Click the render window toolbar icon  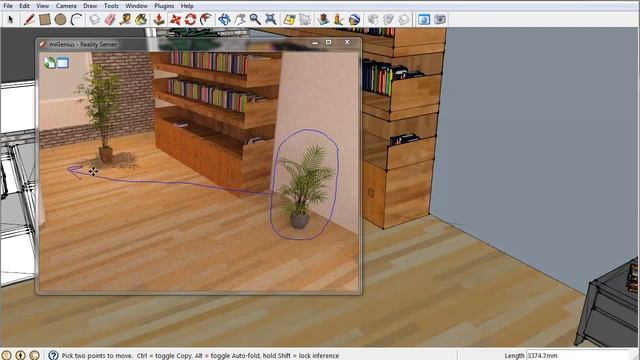(424, 19)
